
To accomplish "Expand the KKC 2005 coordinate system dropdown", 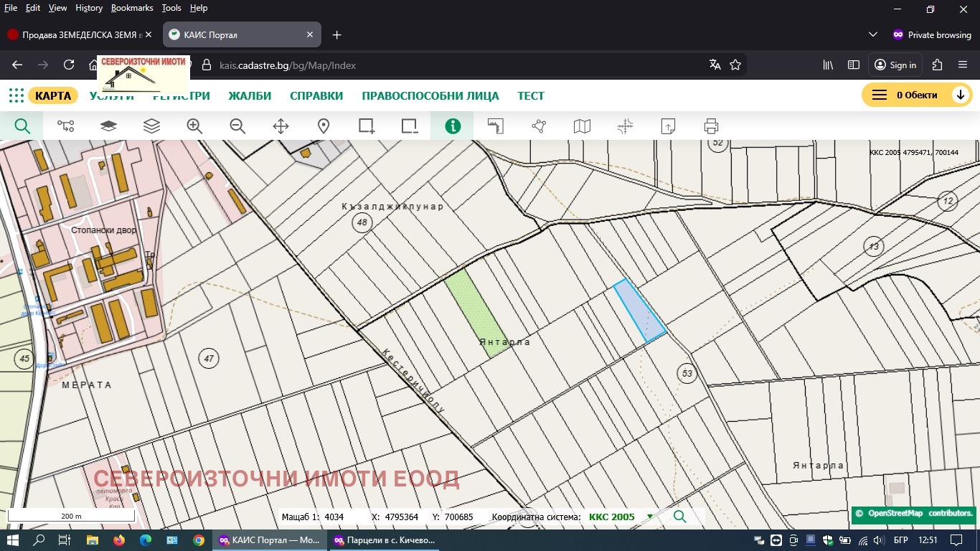I will pyautogui.click(x=650, y=517).
